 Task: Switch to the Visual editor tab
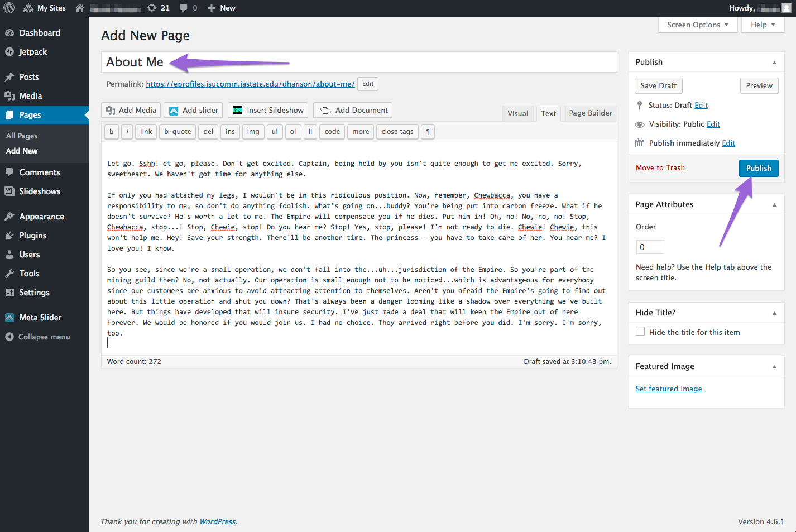(x=517, y=113)
